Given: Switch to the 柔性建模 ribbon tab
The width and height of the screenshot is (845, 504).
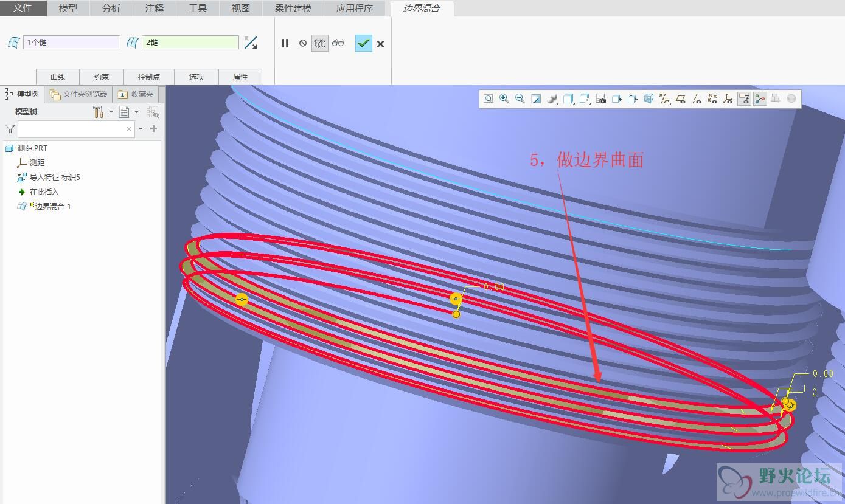Looking at the screenshot, I should point(293,8).
